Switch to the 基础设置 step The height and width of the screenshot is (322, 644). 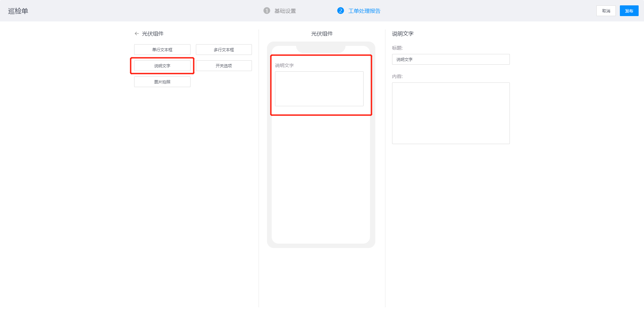click(x=285, y=11)
